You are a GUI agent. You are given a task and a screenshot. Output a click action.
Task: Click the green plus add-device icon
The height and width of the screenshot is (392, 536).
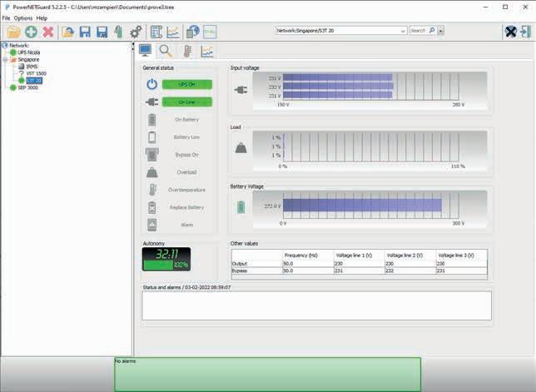(x=31, y=32)
